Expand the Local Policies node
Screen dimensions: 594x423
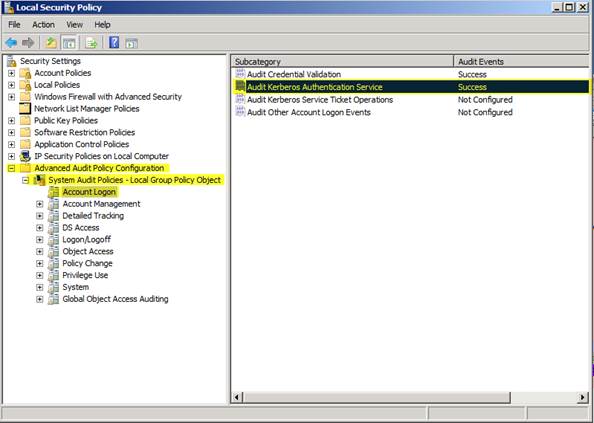pyautogui.click(x=11, y=85)
